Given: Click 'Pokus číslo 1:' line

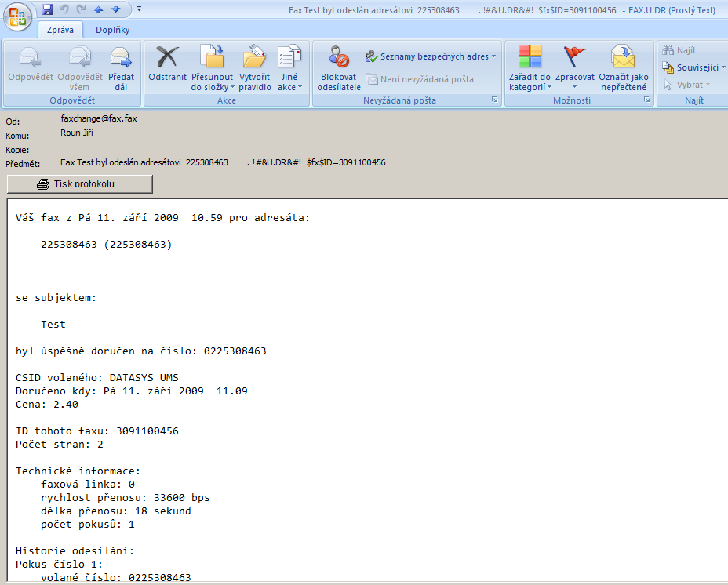Looking at the screenshot, I should point(59,565).
